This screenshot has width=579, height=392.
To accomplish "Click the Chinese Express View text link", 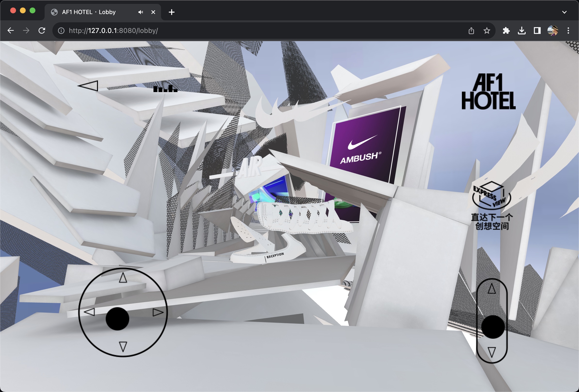I will pos(492,222).
